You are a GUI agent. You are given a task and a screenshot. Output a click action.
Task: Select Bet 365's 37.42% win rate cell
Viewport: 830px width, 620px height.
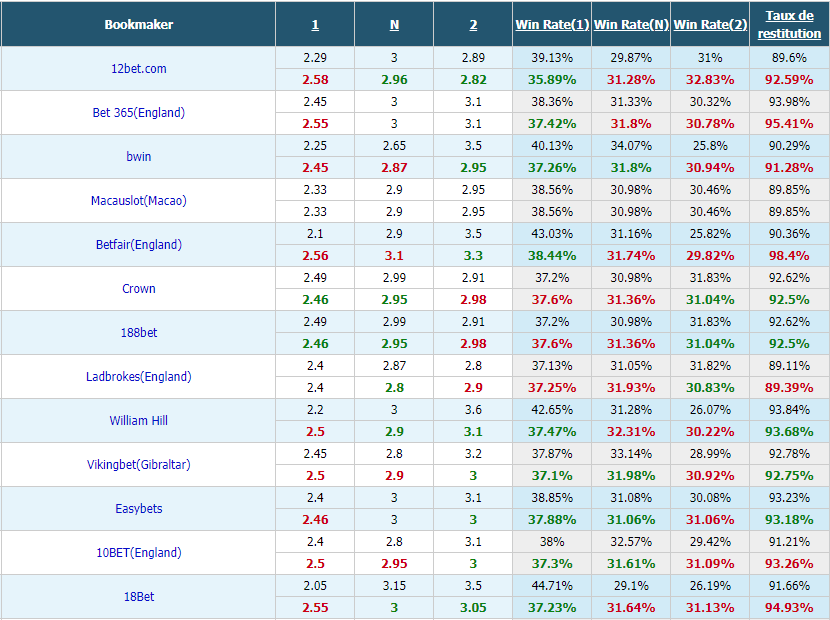[x=552, y=124]
